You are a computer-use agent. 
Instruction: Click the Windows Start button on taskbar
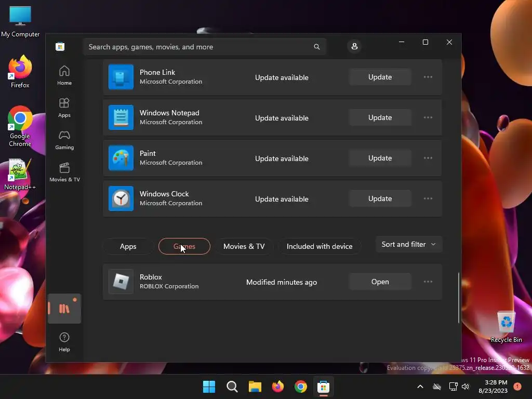click(x=209, y=387)
